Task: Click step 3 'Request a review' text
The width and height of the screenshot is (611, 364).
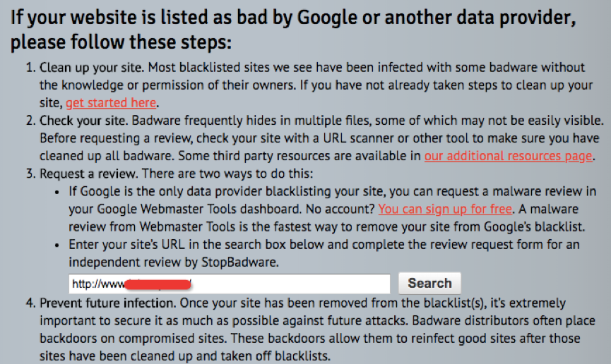Action: (89, 174)
